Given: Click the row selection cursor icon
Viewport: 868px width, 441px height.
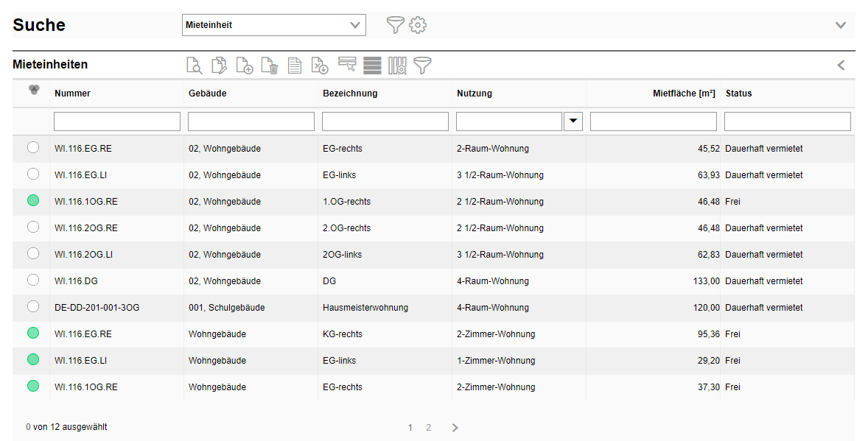Looking at the screenshot, I should click(347, 65).
